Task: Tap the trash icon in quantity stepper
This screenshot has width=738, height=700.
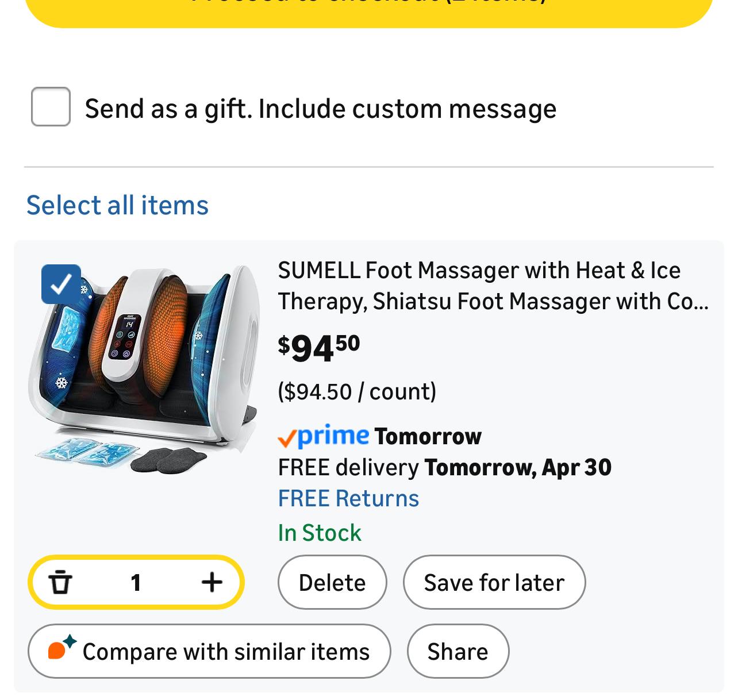Action: [60, 582]
